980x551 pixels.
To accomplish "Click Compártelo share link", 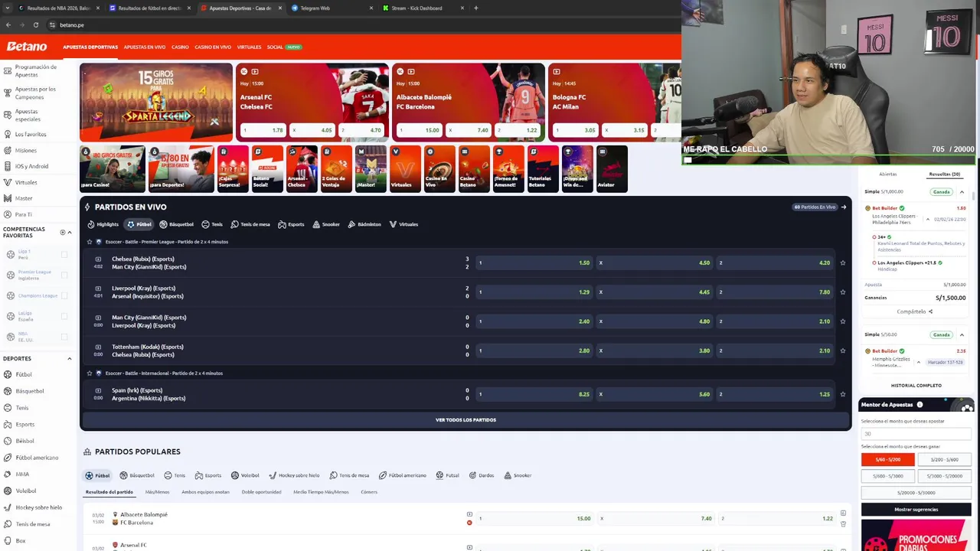I will coord(915,311).
